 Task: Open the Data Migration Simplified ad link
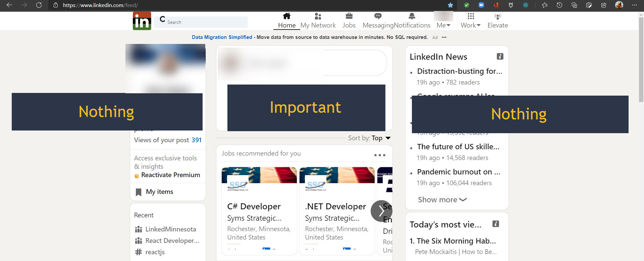222,37
